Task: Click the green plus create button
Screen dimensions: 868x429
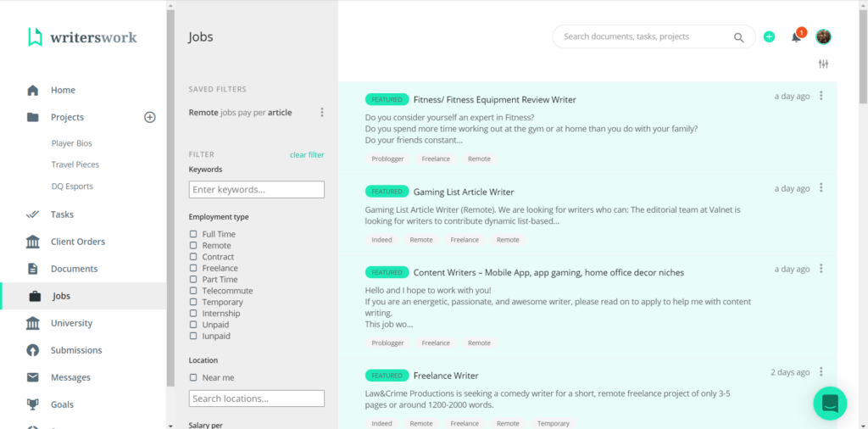Action: click(x=770, y=37)
